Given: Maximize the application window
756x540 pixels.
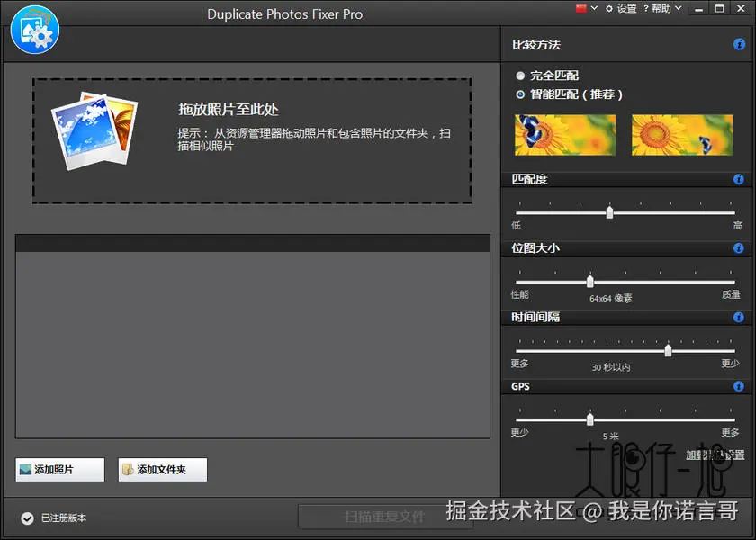Looking at the screenshot, I should [x=719, y=9].
